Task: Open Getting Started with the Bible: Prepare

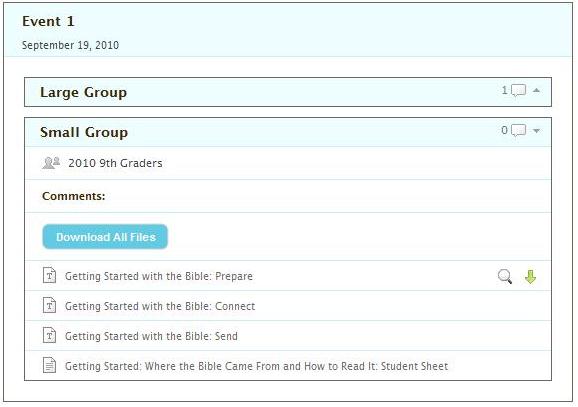Action: 159,276
